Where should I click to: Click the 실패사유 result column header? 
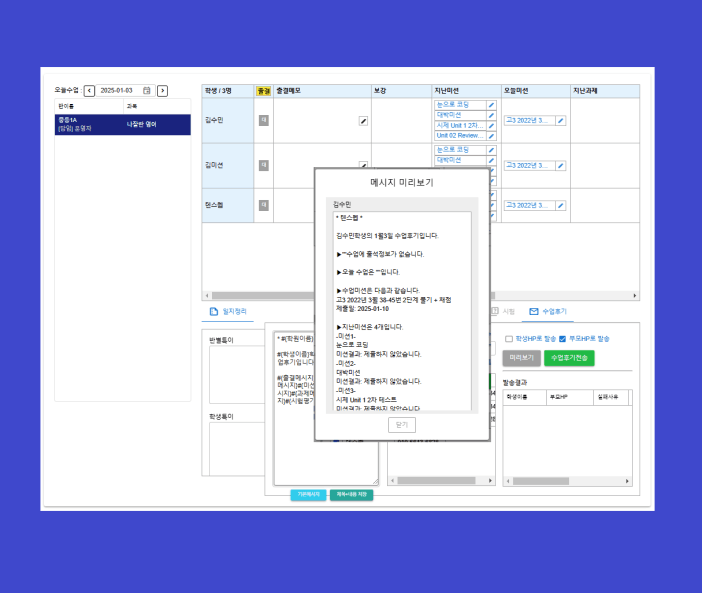click(611, 397)
